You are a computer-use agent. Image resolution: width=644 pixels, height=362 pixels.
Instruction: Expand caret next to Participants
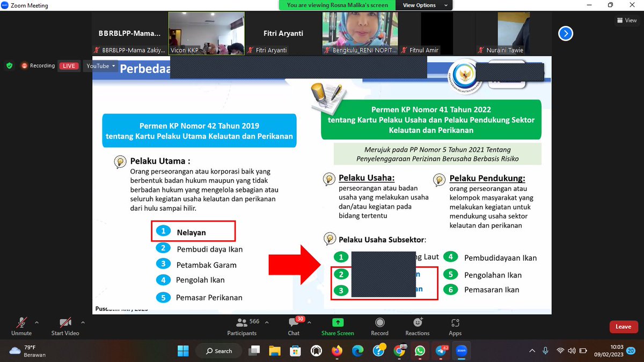point(267,323)
